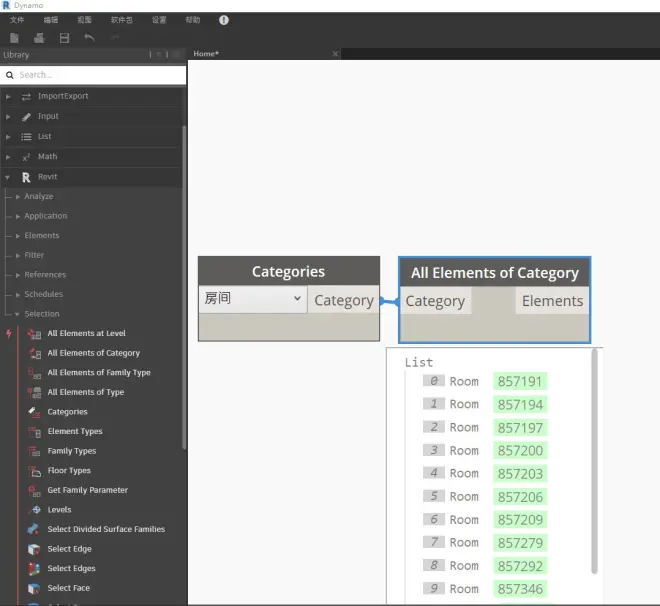The image size is (660, 606).
Task: Close the Home* tab
Action: pos(335,54)
